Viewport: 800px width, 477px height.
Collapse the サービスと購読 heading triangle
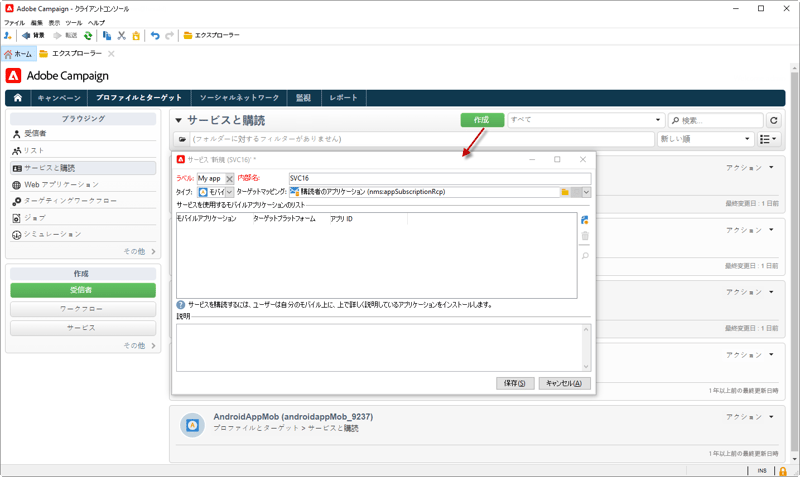179,121
